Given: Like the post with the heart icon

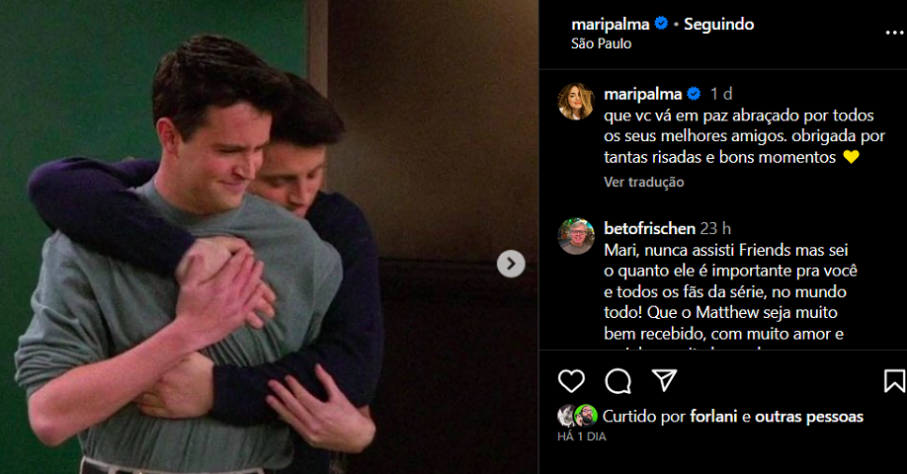Looking at the screenshot, I should [571, 381].
